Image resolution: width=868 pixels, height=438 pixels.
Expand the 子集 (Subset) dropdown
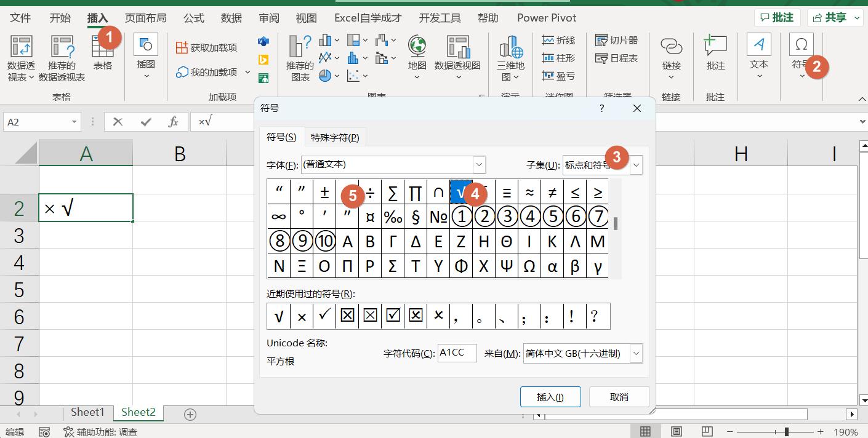[x=635, y=164]
